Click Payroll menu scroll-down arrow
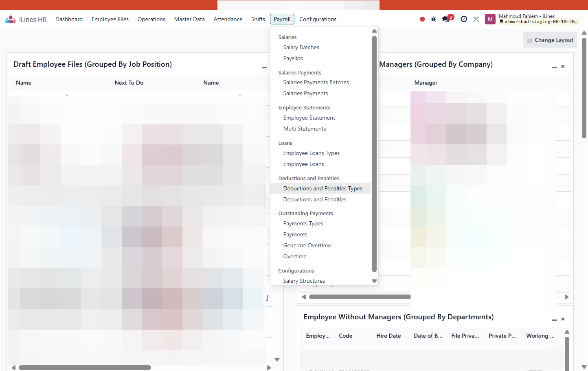The height and width of the screenshot is (371, 588). pyautogui.click(x=374, y=281)
